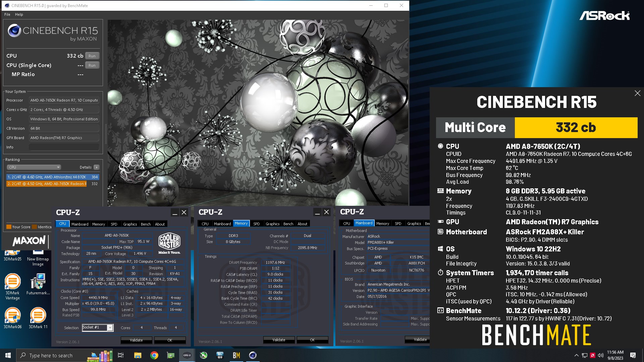
Task: Select the Athlon X4 870K ranking entry
Action: 53,177
